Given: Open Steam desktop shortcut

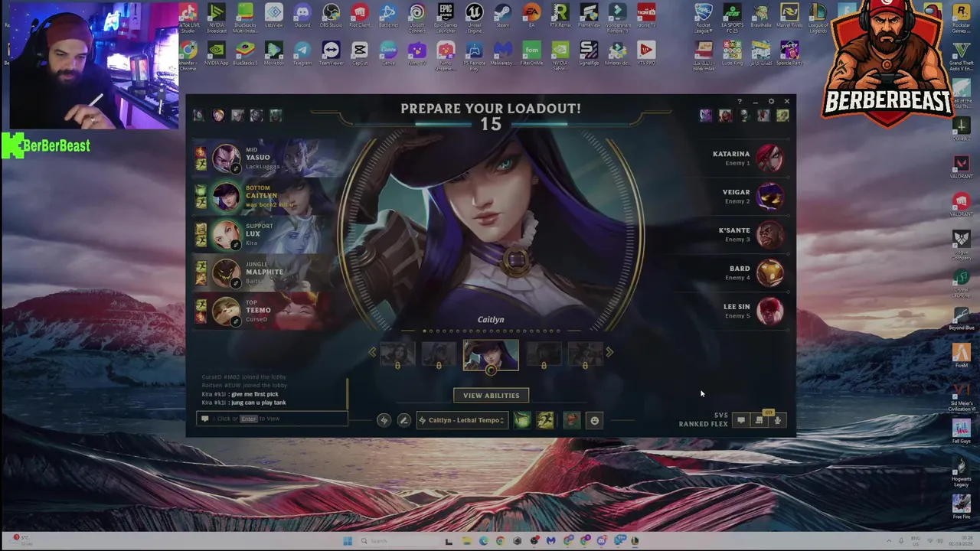Looking at the screenshot, I should [502, 15].
